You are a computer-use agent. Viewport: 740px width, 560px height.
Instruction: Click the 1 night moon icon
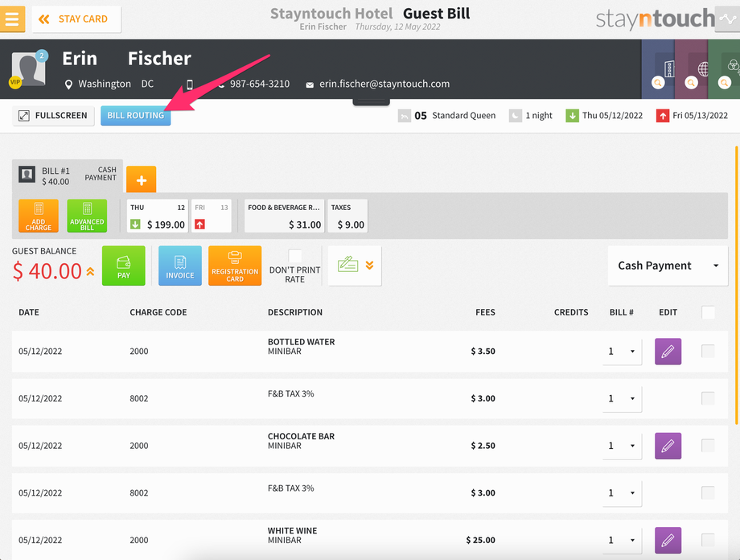(x=516, y=116)
